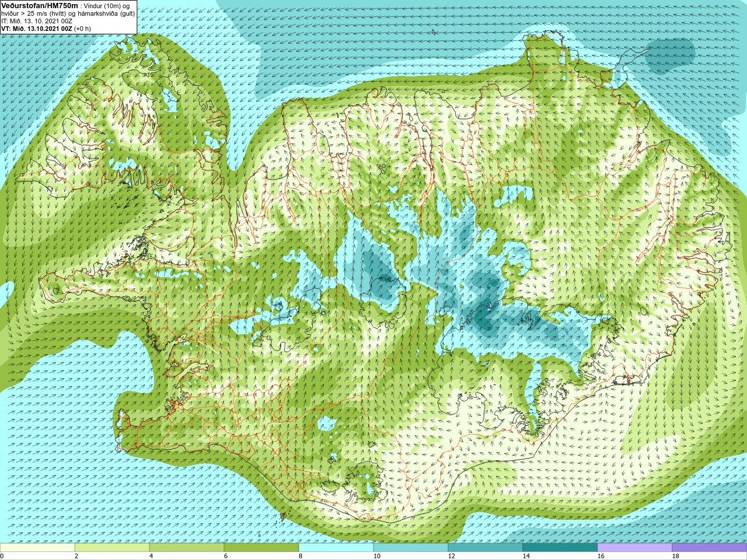Click the 'VT: Mið. 13.10.2021 00Z (+0 h)' line
Image resolution: width=747 pixels, height=560 pixels.
(46, 28)
